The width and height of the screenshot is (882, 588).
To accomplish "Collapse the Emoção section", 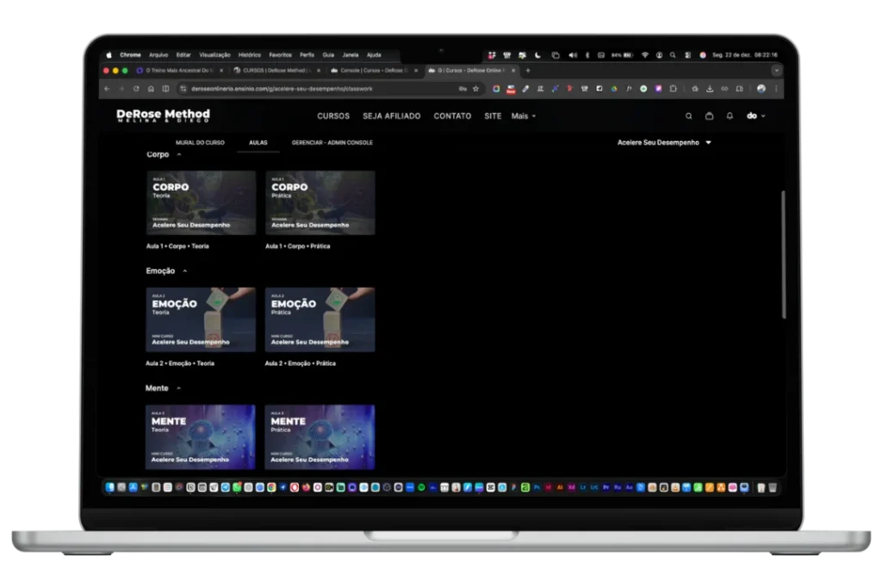I will (x=185, y=271).
